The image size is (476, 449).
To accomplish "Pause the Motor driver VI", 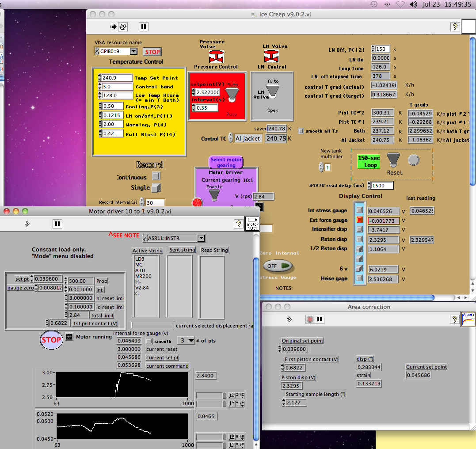I will tap(57, 224).
